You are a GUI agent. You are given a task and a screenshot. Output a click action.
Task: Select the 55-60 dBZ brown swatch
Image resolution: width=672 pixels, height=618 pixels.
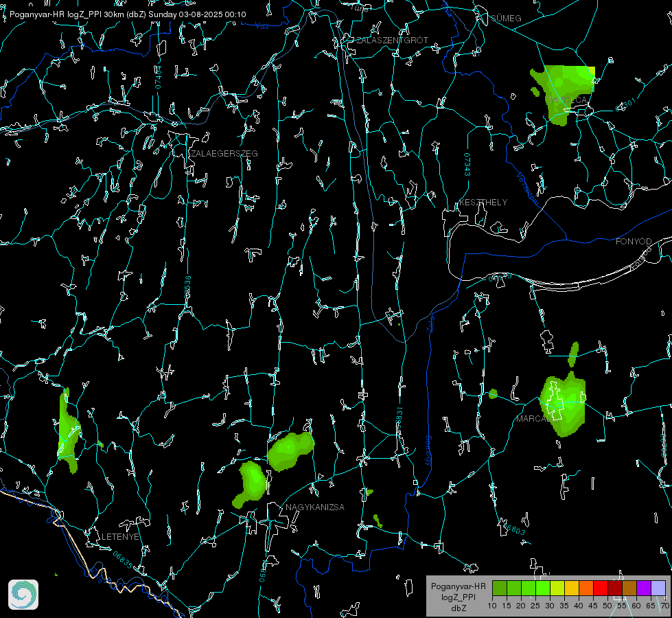629,588
